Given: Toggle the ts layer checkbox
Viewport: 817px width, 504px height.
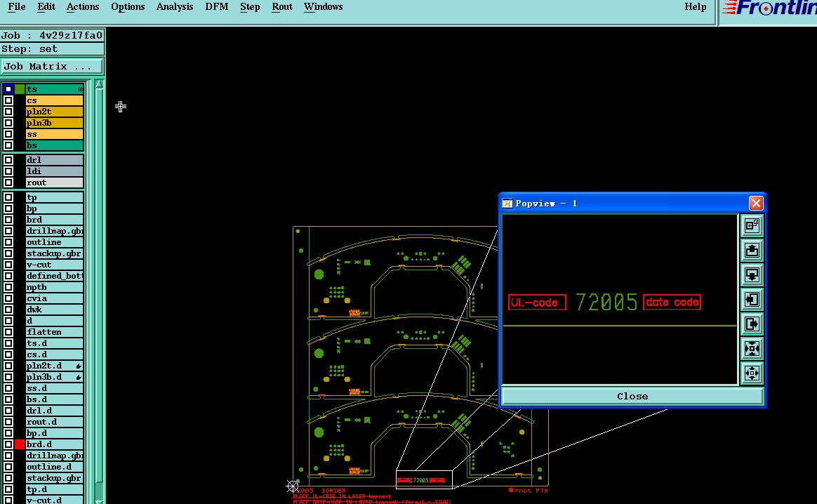Looking at the screenshot, I should pyautogui.click(x=8, y=89).
